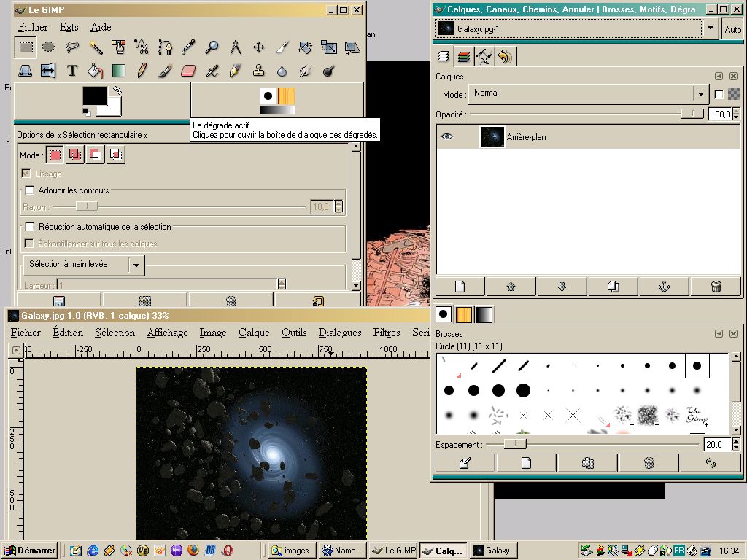Toggle the Auto button in layers dialog
747x560 pixels.
pos(732,29)
